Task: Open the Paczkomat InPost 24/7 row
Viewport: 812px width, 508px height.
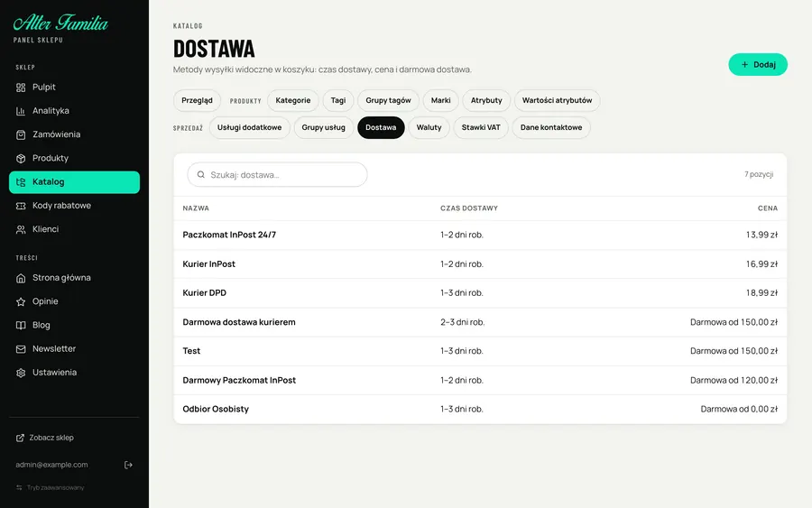Action: (x=480, y=236)
